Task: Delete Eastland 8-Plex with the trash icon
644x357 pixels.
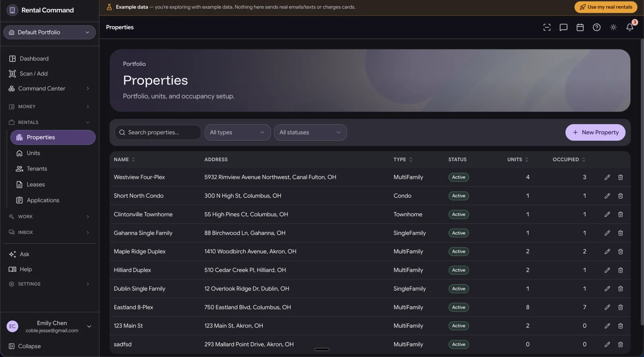Action: [621, 307]
